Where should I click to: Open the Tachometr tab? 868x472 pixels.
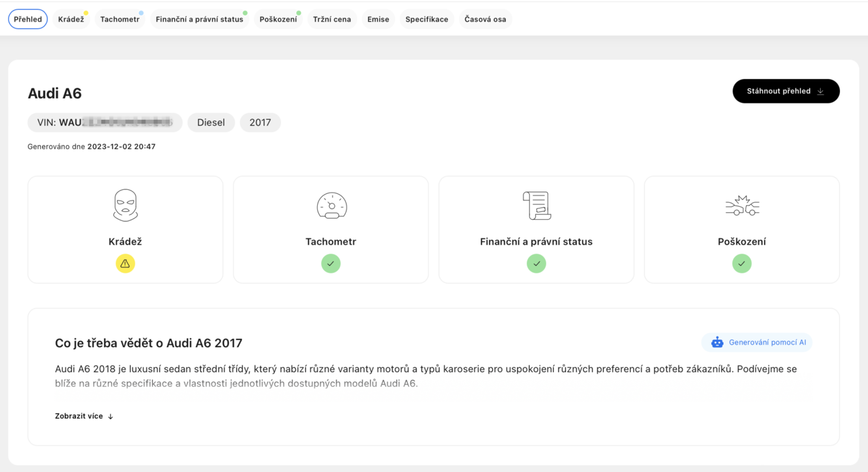[x=120, y=19]
